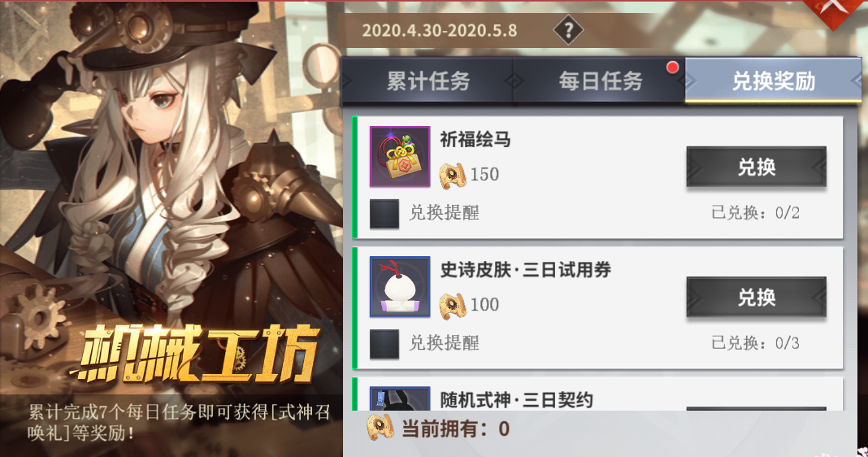Screen dimensions: 868x457
Task: Tap the scroll currency icon beside 150
Action: coord(453,175)
